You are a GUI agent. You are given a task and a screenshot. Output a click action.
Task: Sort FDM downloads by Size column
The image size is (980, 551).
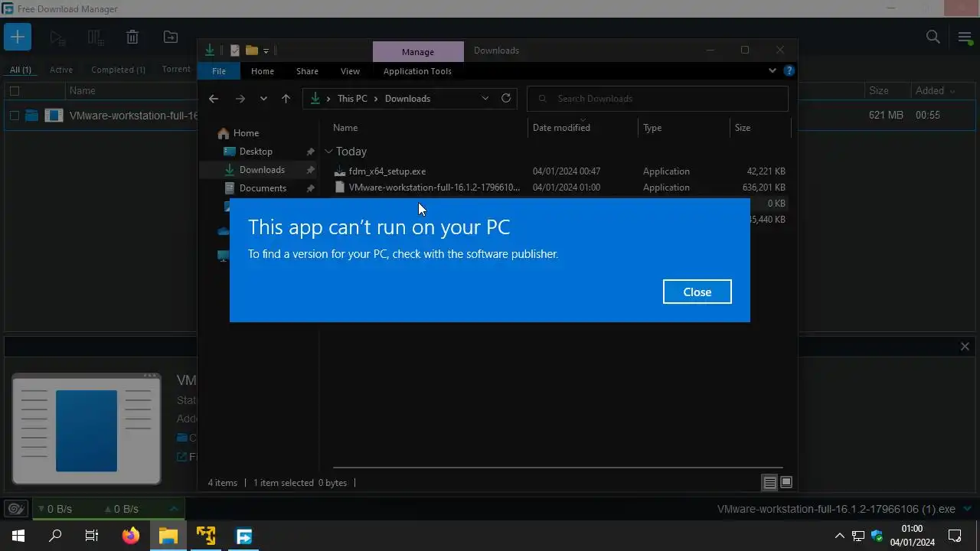(878, 90)
